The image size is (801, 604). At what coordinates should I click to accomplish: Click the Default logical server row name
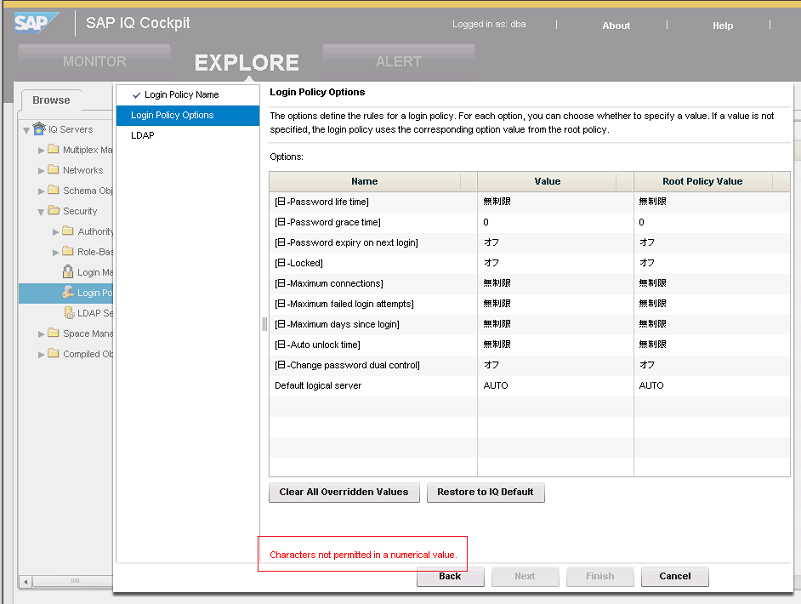click(x=318, y=386)
